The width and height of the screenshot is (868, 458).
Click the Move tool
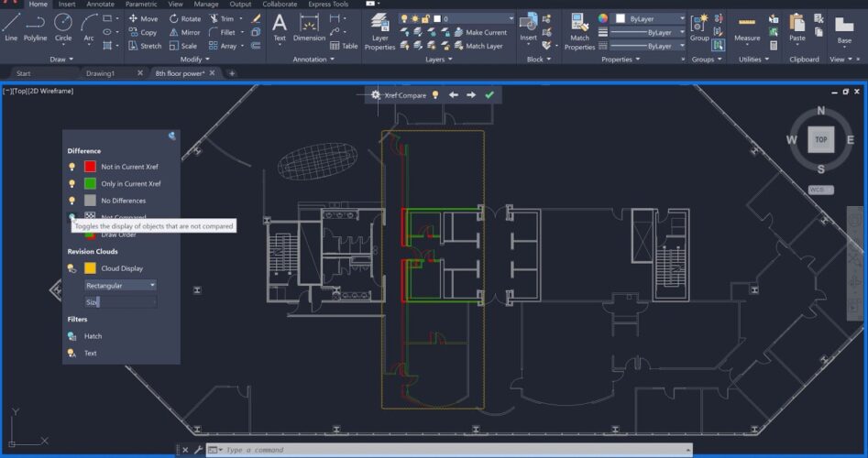coord(143,18)
